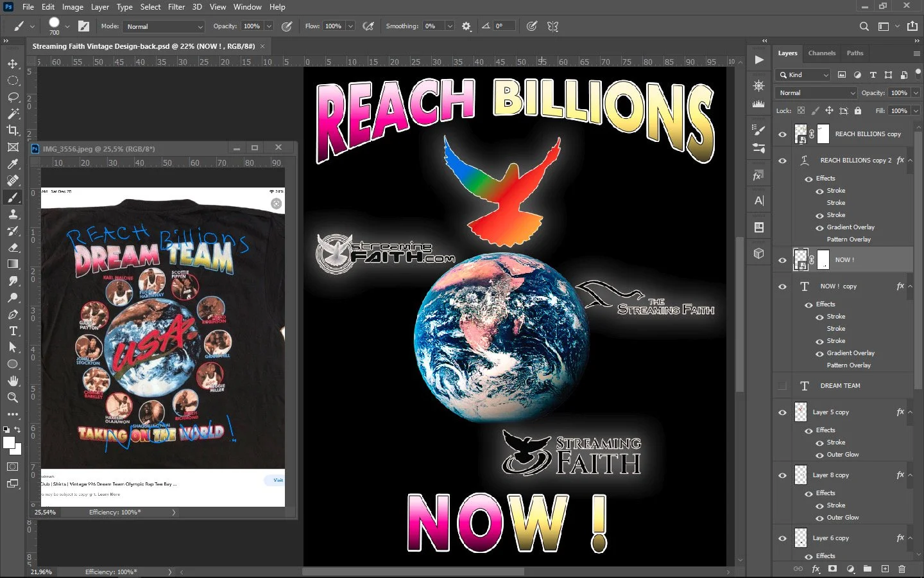Open the brush Mode dropdown
The image size is (924, 578).
pyautogui.click(x=164, y=26)
